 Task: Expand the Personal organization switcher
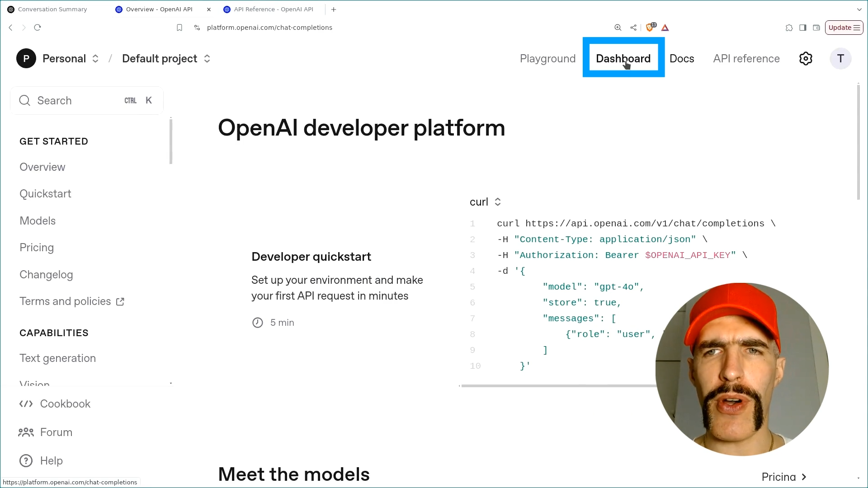(x=95, y=59)
